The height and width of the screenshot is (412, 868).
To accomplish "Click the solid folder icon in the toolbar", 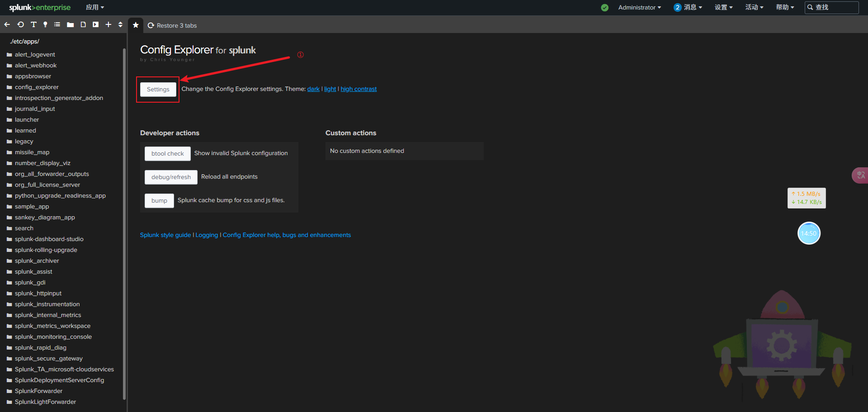I will click(70, 25).
